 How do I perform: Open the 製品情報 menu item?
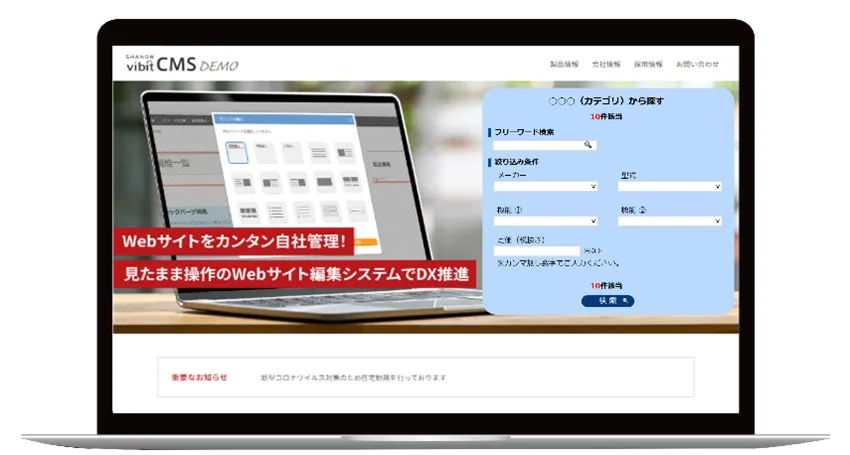pos(564,64)
